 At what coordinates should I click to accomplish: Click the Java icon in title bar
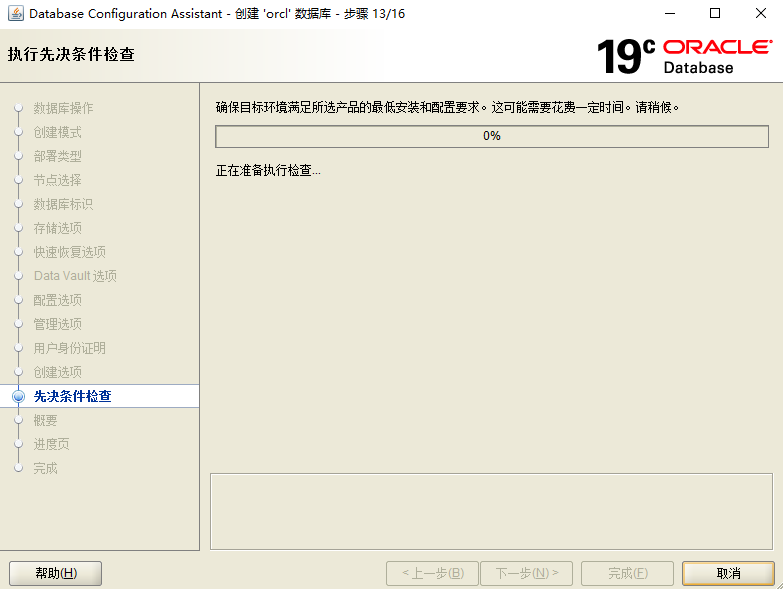[x=15, y=14]
